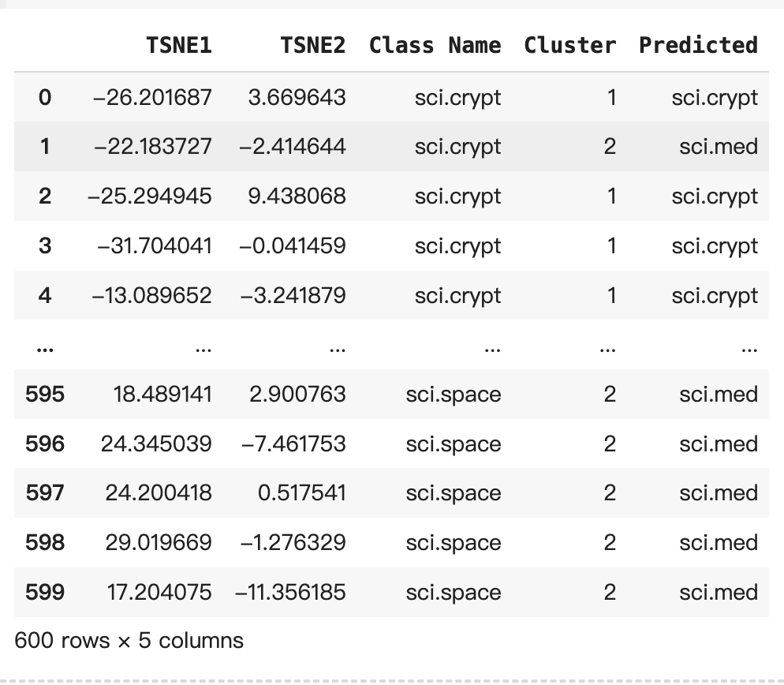This screenshot has width=784, height=685.
Task: Click the ellipsis in the index column
Action: (45, 350)
